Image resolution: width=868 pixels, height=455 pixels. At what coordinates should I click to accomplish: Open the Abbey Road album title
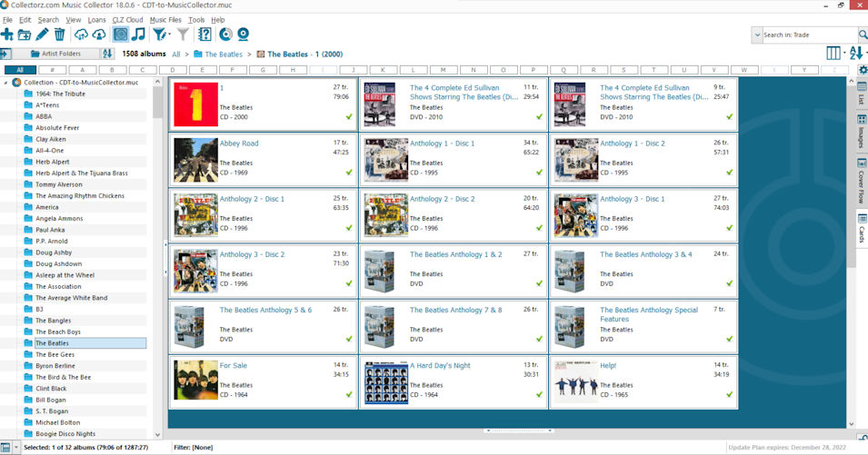click(239, 143)
